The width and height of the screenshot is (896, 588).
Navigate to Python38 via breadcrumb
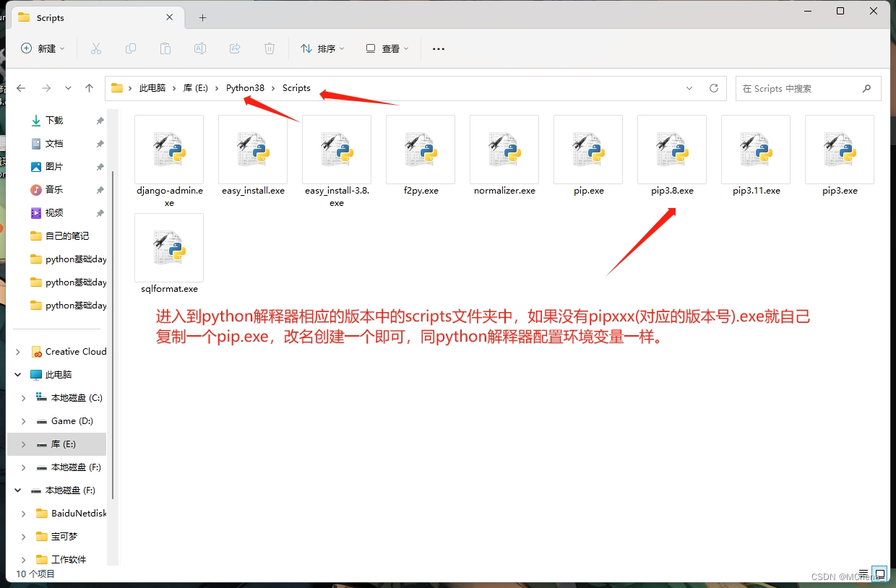tap(245, 87)
